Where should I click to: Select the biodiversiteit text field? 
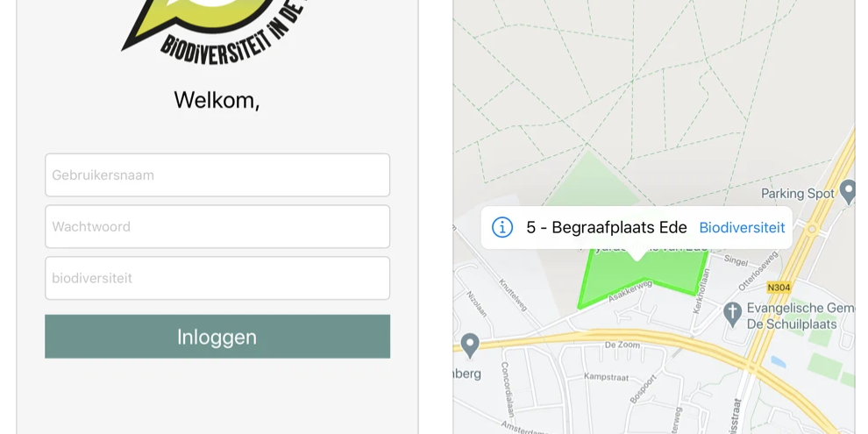(217, 278)
